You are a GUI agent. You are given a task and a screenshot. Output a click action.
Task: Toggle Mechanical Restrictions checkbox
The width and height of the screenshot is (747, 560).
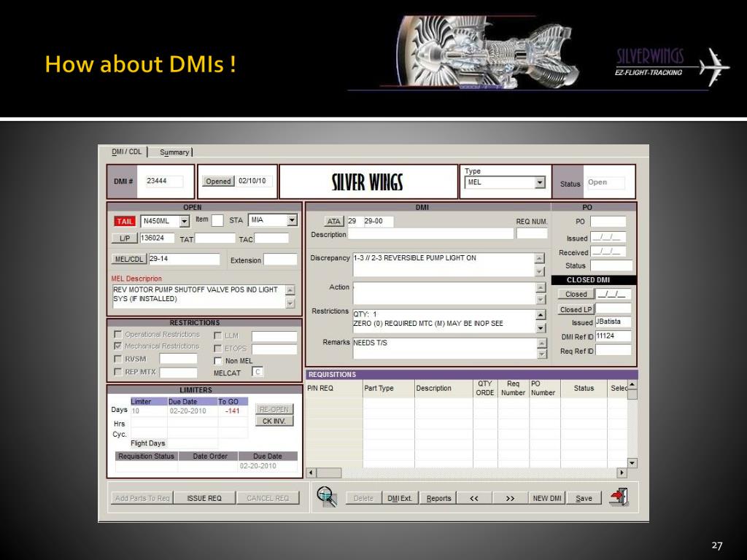[x=118, y=346]
